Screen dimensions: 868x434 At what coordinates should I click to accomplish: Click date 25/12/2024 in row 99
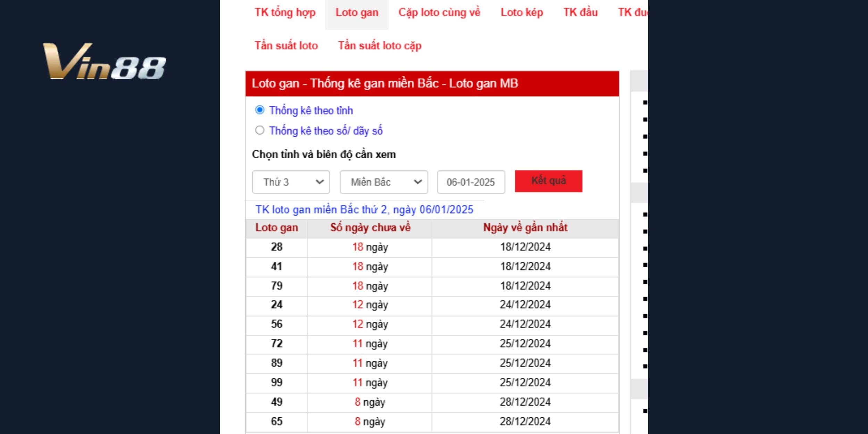point(525,383)
